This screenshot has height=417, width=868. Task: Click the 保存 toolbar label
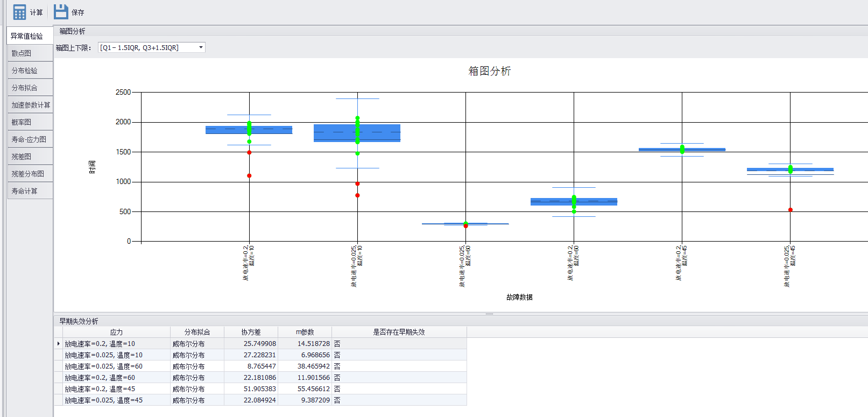(78, 12)
